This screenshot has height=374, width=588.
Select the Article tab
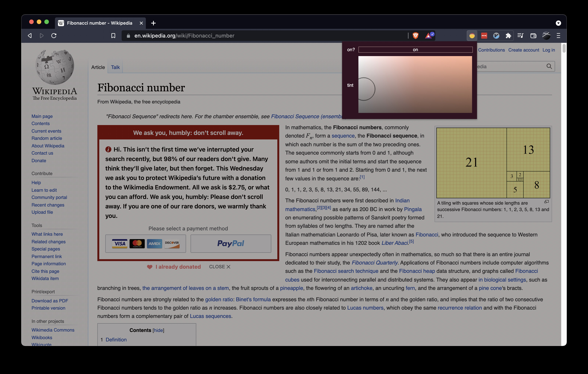(98, 67)
